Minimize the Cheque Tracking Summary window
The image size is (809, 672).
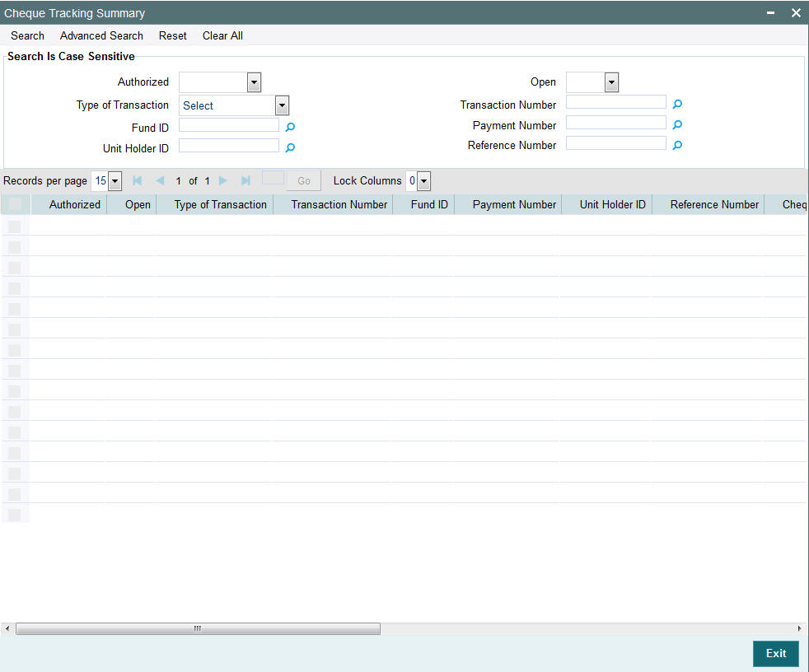(770, 13)
